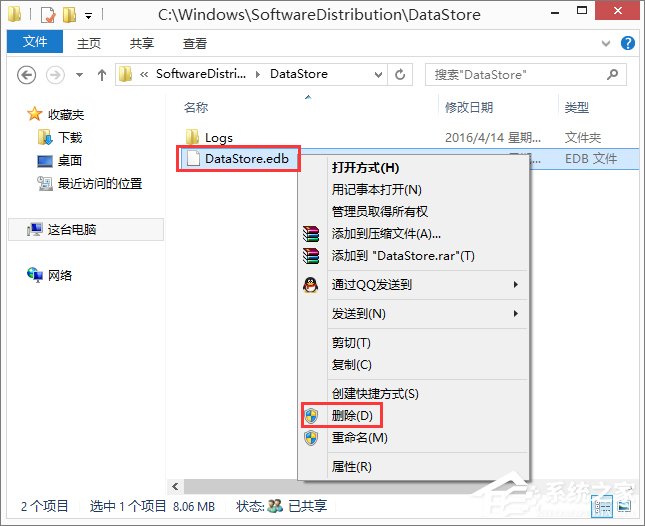Image resolution: width=645 pixels, height=526 pixels.
Task: Click the 名称 column header
Action: coord(196,107)
